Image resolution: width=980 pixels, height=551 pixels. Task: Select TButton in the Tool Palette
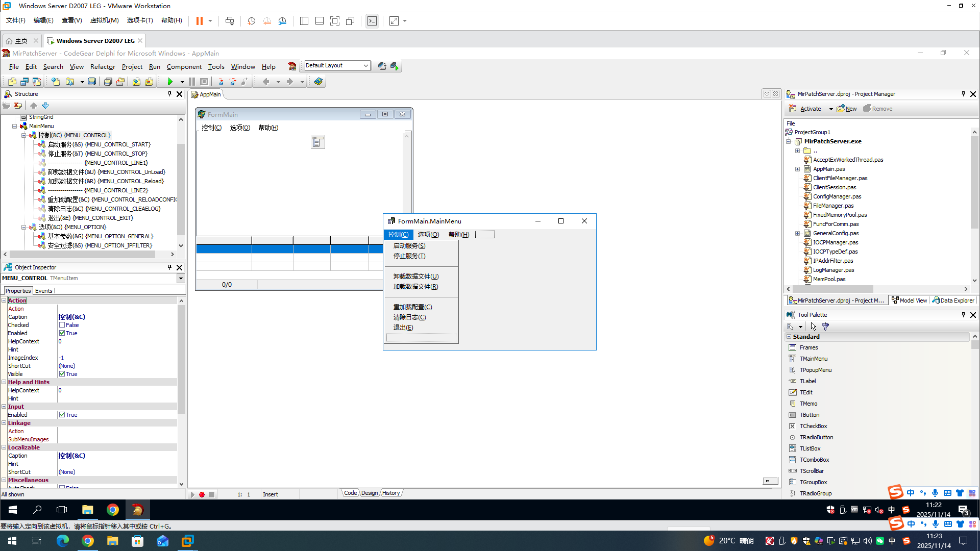pyautogui.click(x=809, y=415)
